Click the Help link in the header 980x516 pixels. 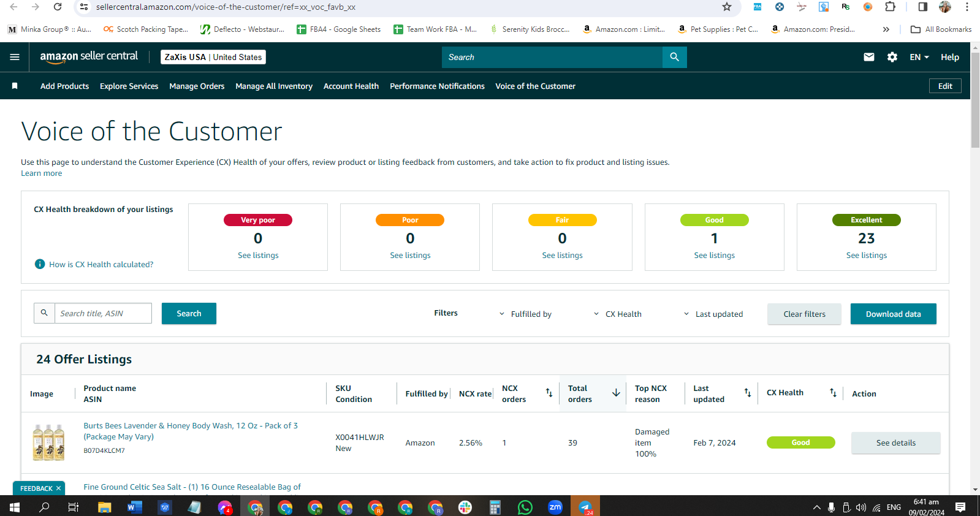(x=950, y=57)
